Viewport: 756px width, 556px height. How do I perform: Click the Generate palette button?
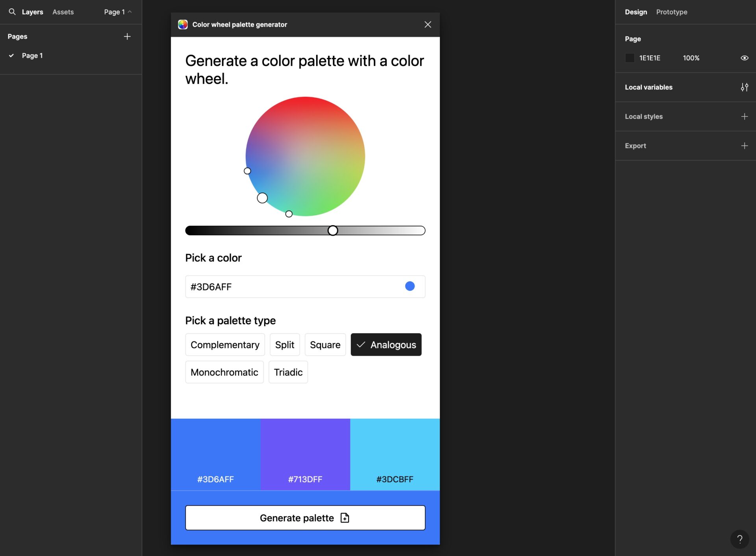(305, 517)
